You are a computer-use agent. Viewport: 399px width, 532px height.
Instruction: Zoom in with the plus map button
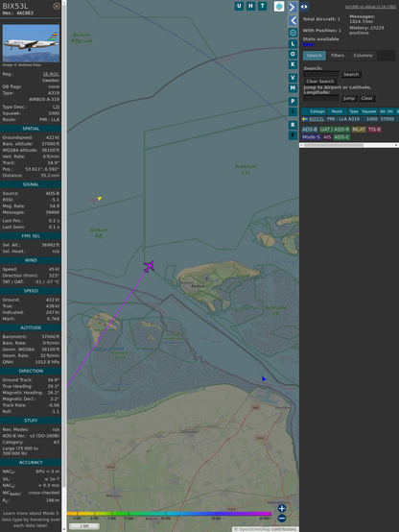pos(282,508)
